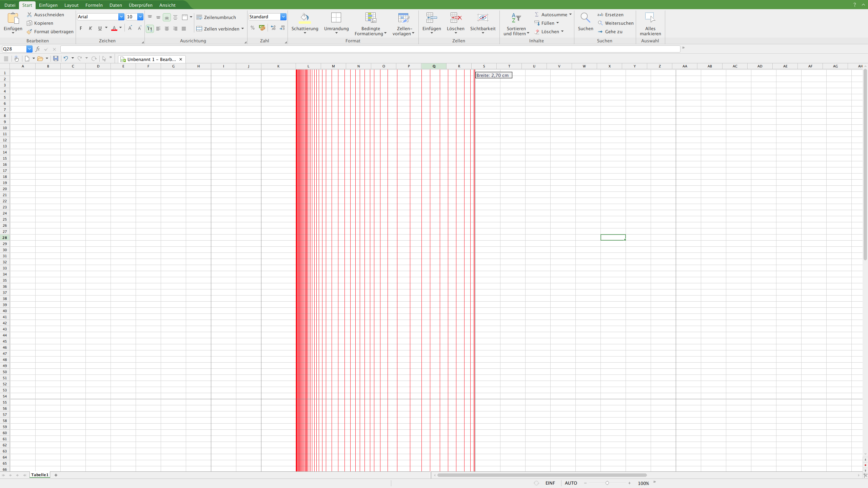Click the zoom slider handle

[x=607, y=483]
